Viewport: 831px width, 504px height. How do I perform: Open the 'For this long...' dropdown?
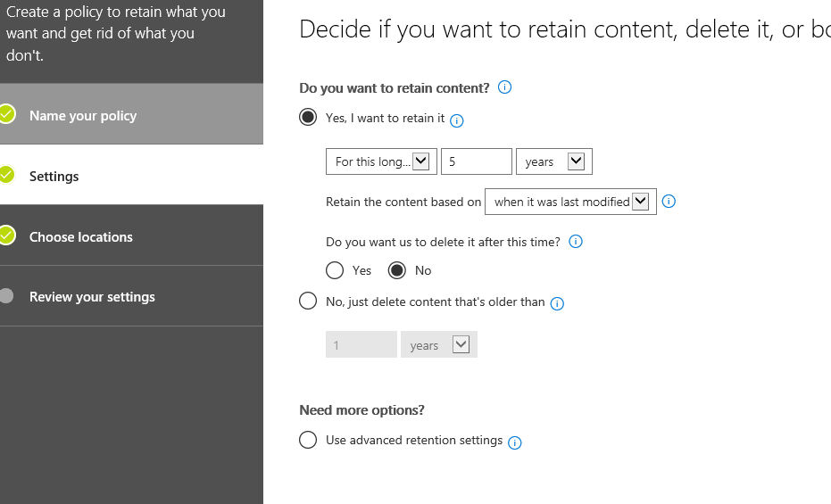(381, 161)
